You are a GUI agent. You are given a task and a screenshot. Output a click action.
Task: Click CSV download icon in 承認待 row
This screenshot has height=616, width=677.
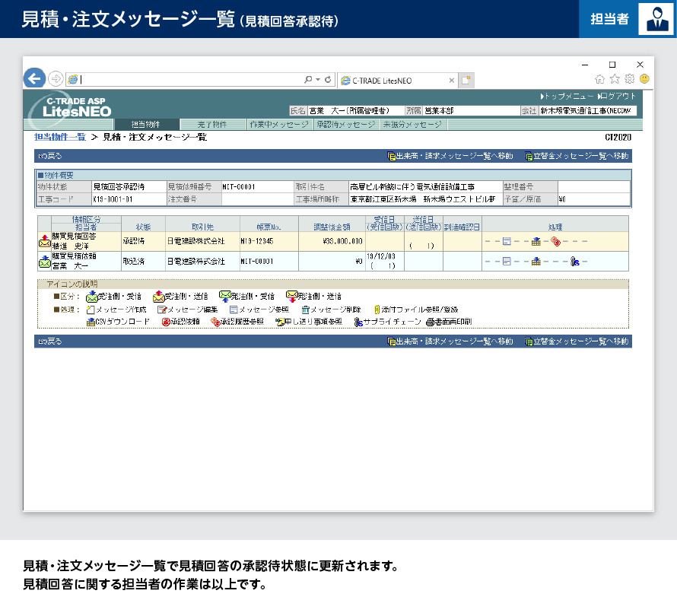(x=536, y=241)
